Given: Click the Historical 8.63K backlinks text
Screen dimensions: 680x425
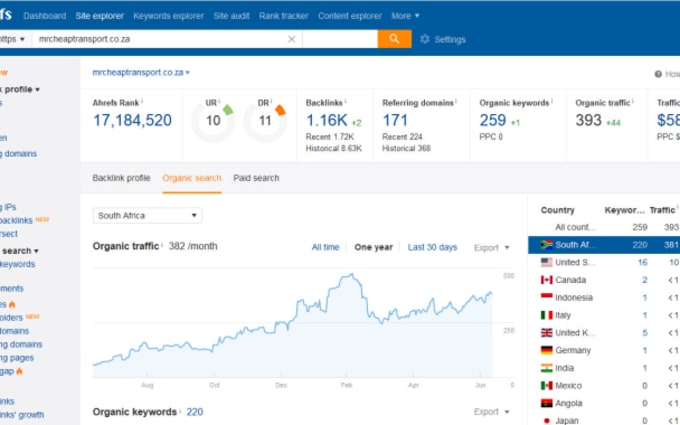Looking at the screenshot, I should 333,148.
